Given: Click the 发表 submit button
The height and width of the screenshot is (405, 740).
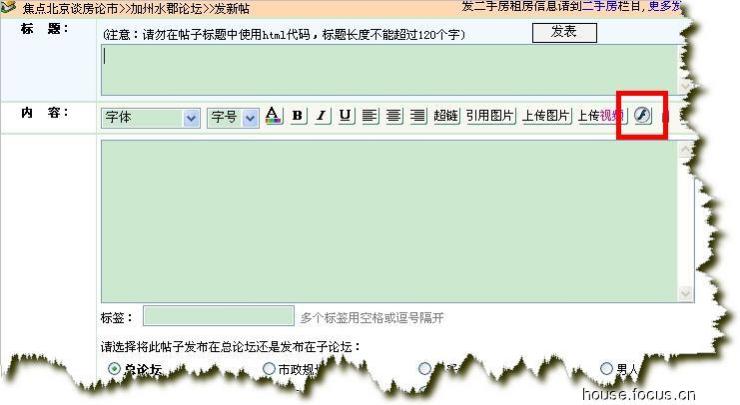Looking at the screenshot, I should (x=564, y=33).
